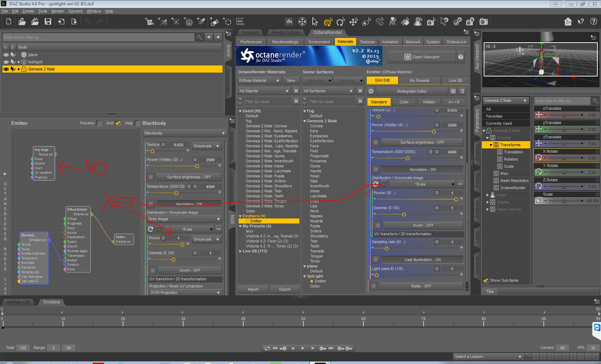
Task: Open the Select a Lesson dropdown
Action: 488,356
